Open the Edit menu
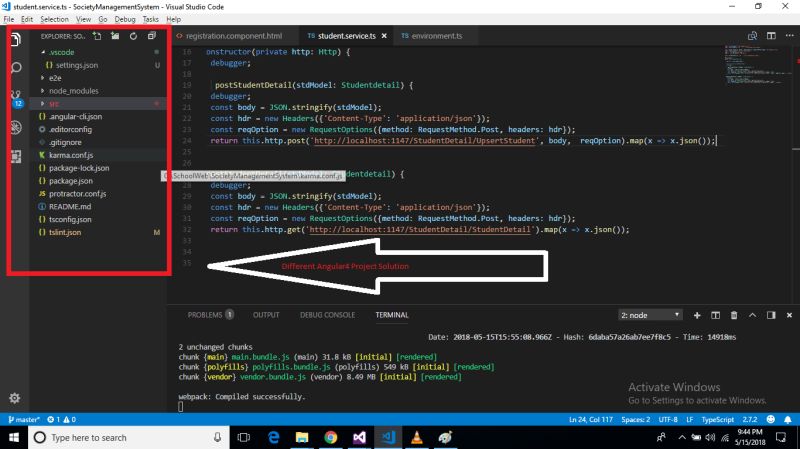Viewport: 800px width, 449px height. coord(27,19)
